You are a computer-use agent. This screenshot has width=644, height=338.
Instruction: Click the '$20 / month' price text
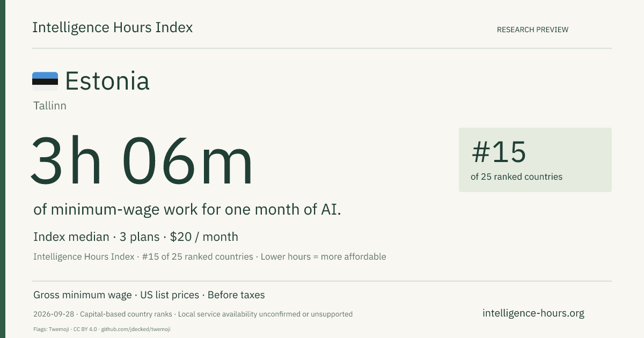(x=204, y=237)
